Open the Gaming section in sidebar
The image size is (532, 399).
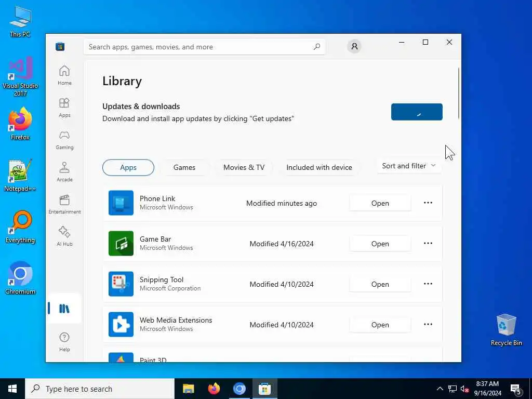pyautogui.click(x=64, y=140)
